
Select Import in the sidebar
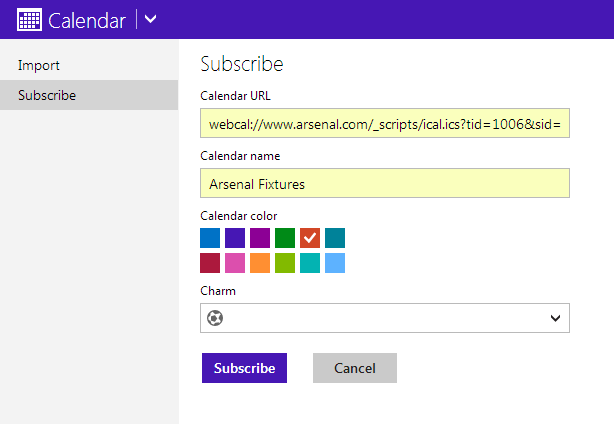tap(39, 65)
